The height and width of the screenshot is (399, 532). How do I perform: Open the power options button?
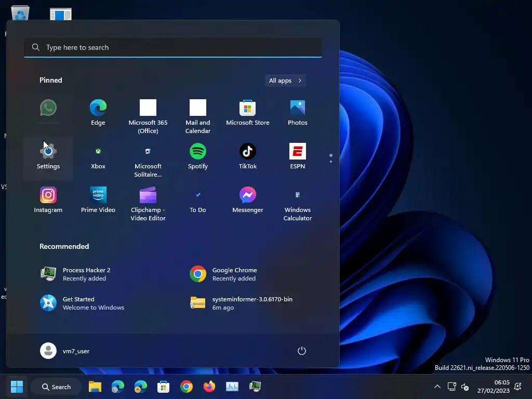(x=302, y=351)
